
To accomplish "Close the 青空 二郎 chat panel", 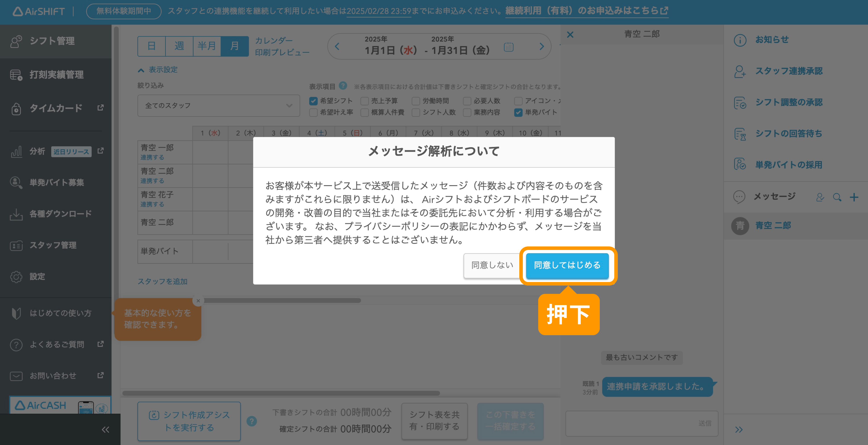I will pyautogui.click(x=570, y=35).
